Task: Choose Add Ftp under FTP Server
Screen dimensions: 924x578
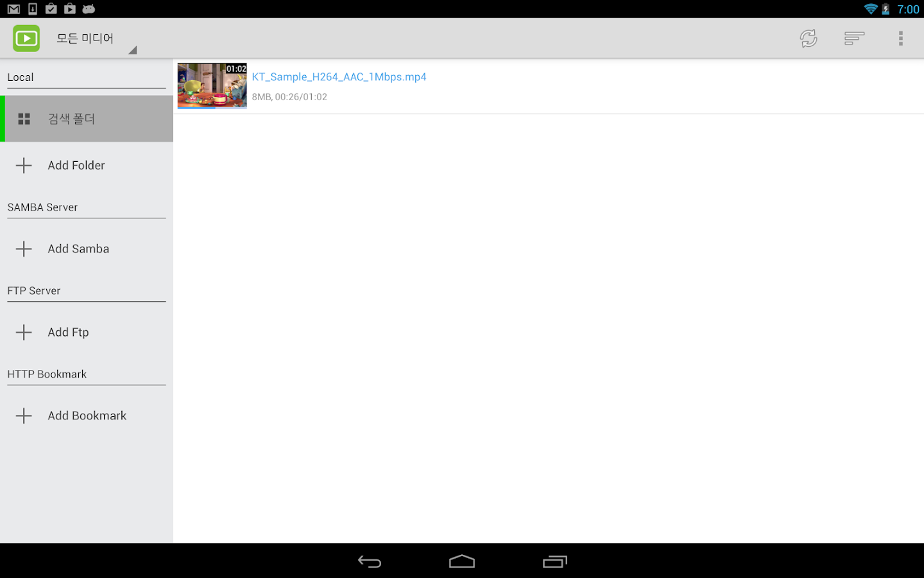Action: (x=87, y=332)
